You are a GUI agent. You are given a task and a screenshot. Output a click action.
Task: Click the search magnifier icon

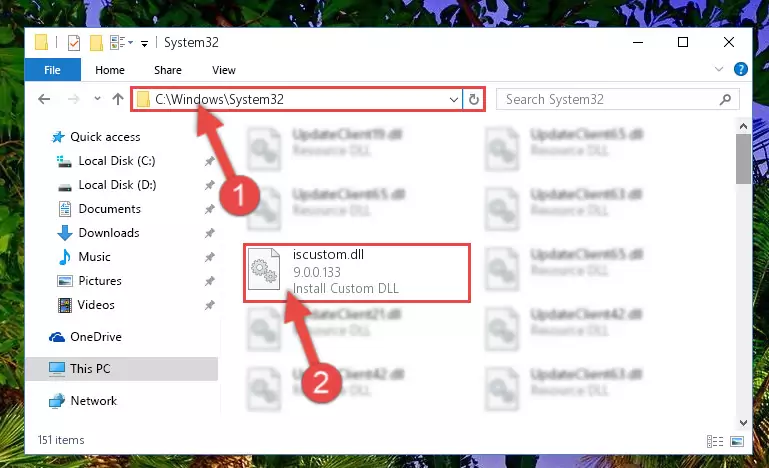click(725, 100)
